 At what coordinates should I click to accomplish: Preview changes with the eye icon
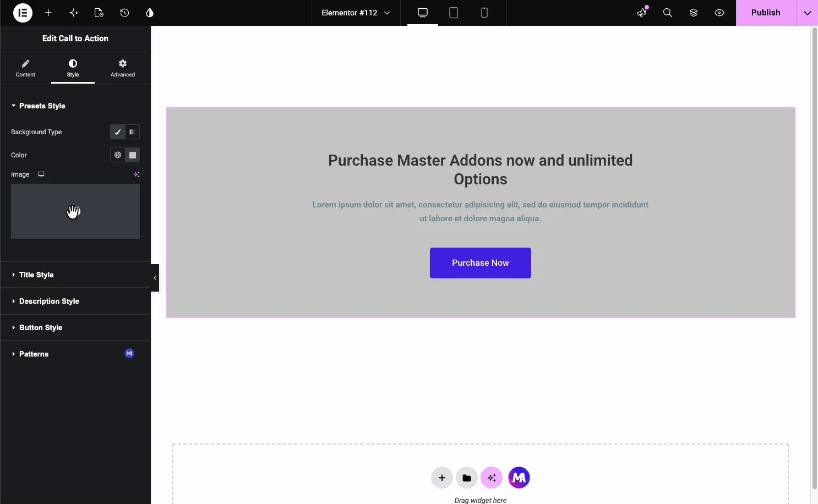pyautogui.click(x=719, y=13)
